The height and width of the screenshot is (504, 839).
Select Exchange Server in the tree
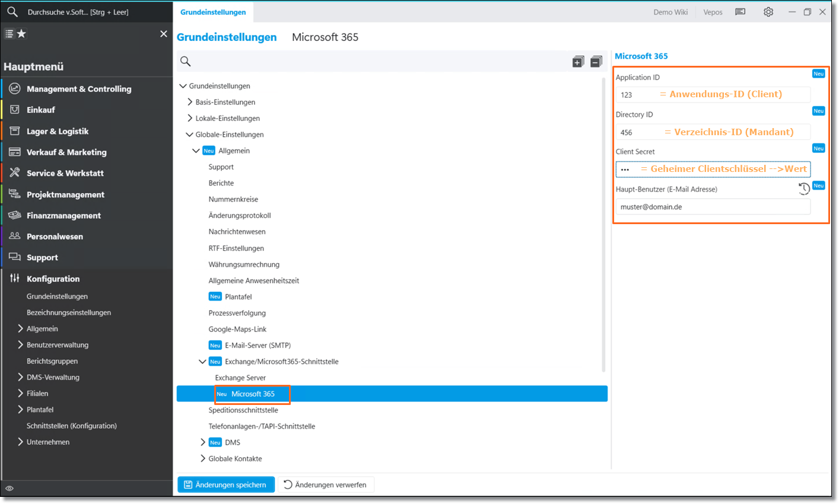pyautogui.click(x=240, y=378)
